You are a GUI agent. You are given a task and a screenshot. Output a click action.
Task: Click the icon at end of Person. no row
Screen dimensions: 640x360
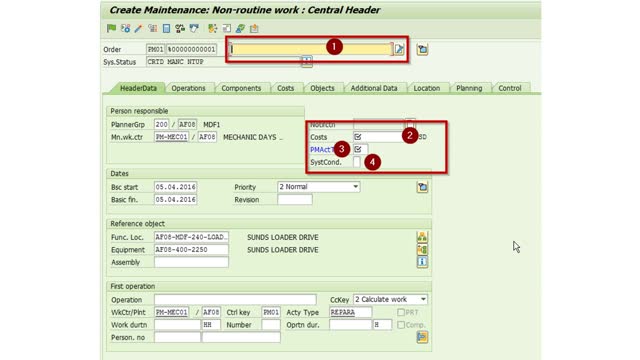pos(422,337)
